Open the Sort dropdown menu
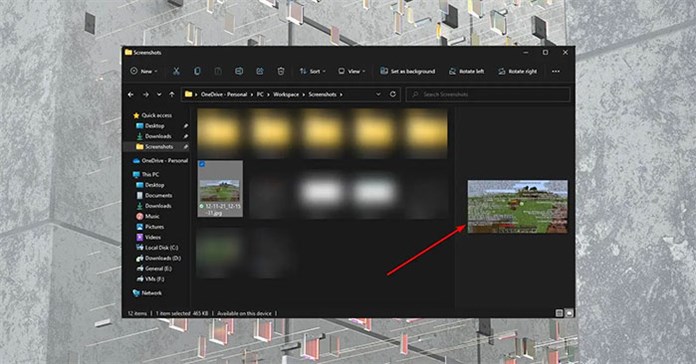Screen dimensions: 696x364 pyautogui.click(x=312, y=71)
